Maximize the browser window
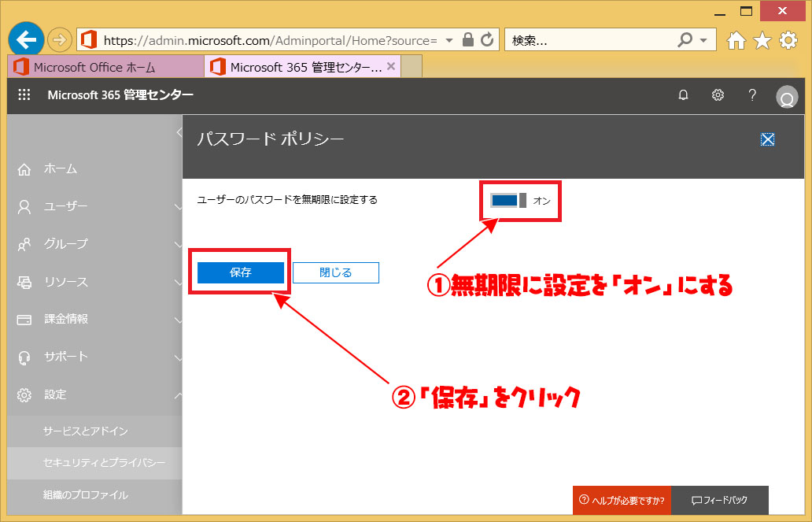Screen dimensions: 812x522 pos(746,11)
